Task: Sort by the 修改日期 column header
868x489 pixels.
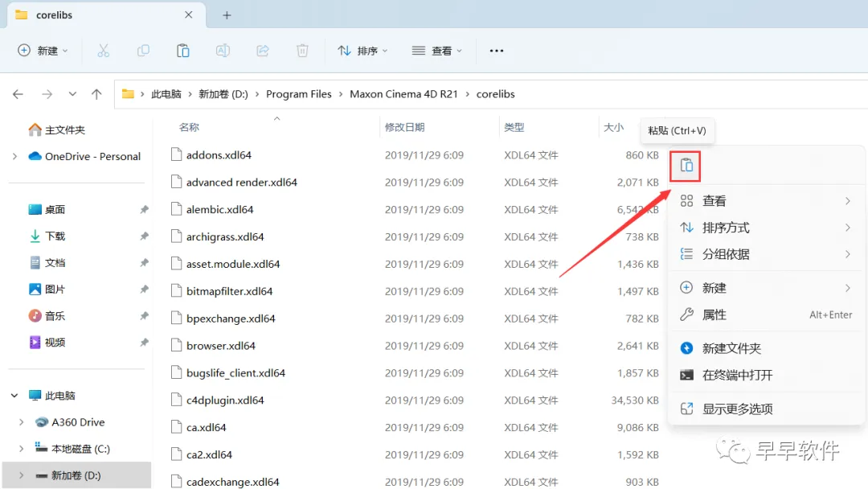Action: coord(404,127)
